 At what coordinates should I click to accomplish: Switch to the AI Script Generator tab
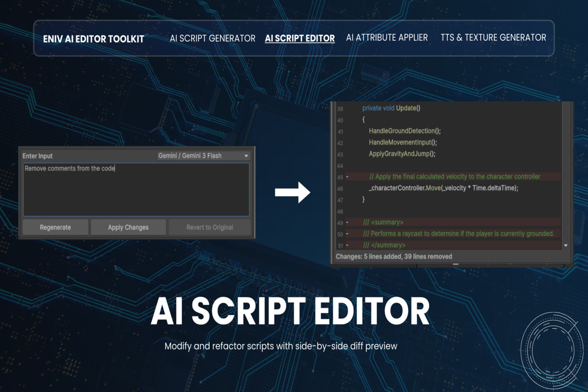pyautogui.click(x=212, y=38)
